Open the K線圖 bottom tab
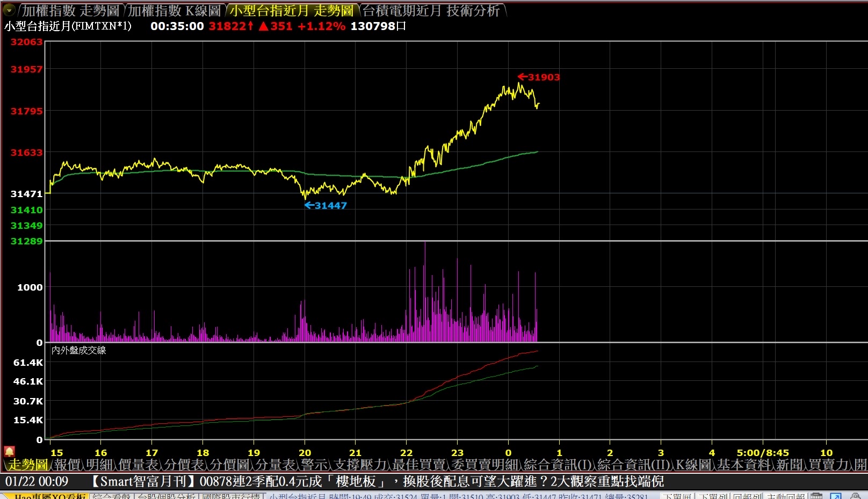The width and height of the screenshot is (868, 499). pos(694,465)
